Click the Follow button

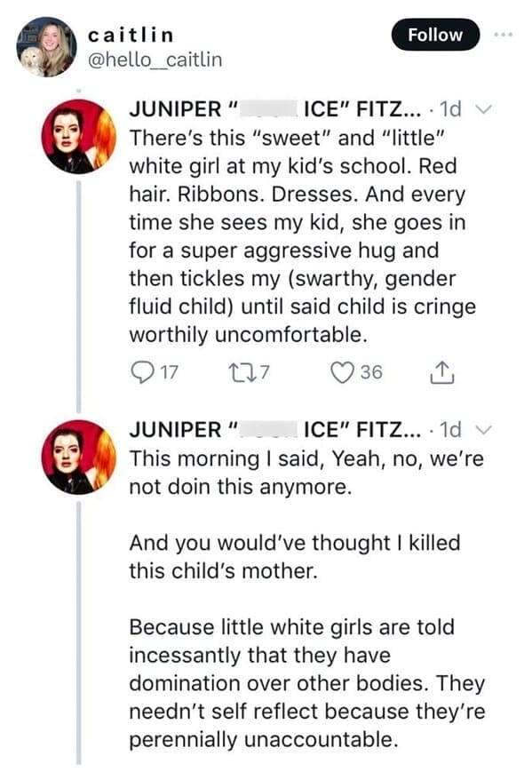click(434, 34)
